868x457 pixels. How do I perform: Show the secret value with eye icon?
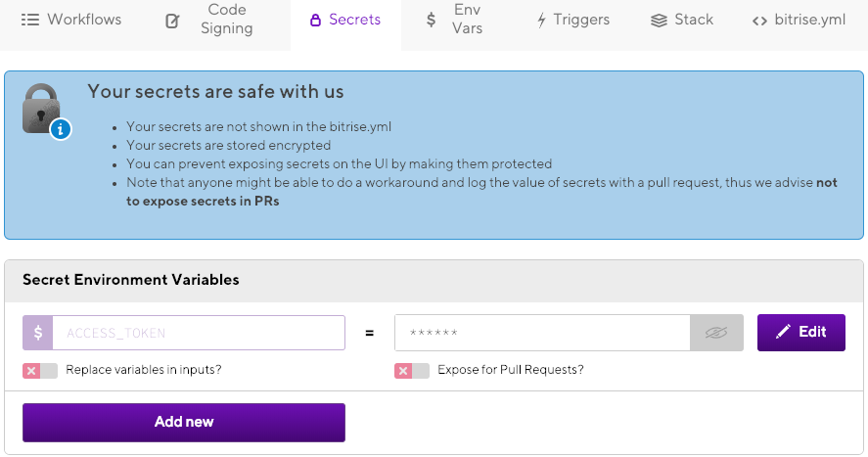[716, 333]
